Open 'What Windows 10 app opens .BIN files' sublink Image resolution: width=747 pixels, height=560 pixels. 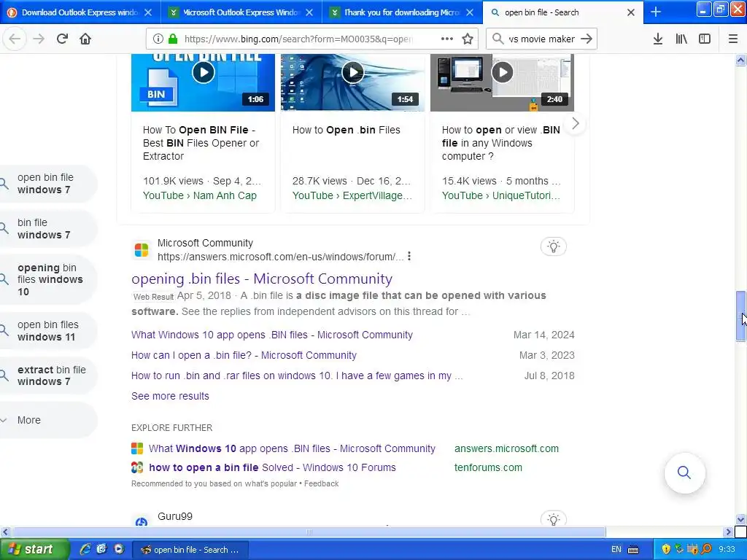[272, 335]
